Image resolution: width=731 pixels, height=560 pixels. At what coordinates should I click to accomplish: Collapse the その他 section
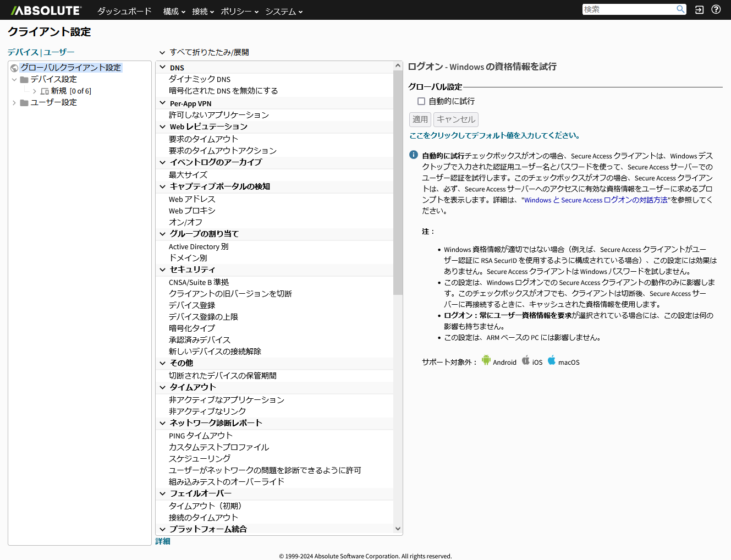[162, 363]
